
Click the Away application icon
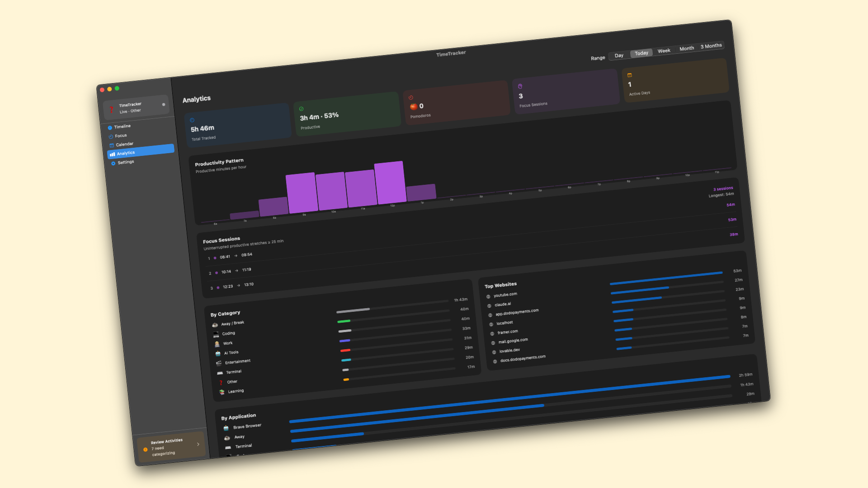click(227, 438)
